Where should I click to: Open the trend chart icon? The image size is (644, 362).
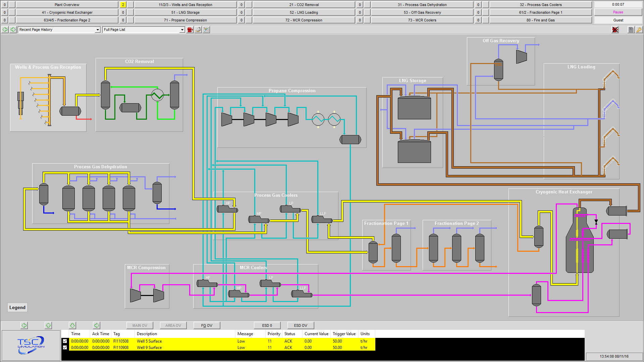click(x=206, y=29)
